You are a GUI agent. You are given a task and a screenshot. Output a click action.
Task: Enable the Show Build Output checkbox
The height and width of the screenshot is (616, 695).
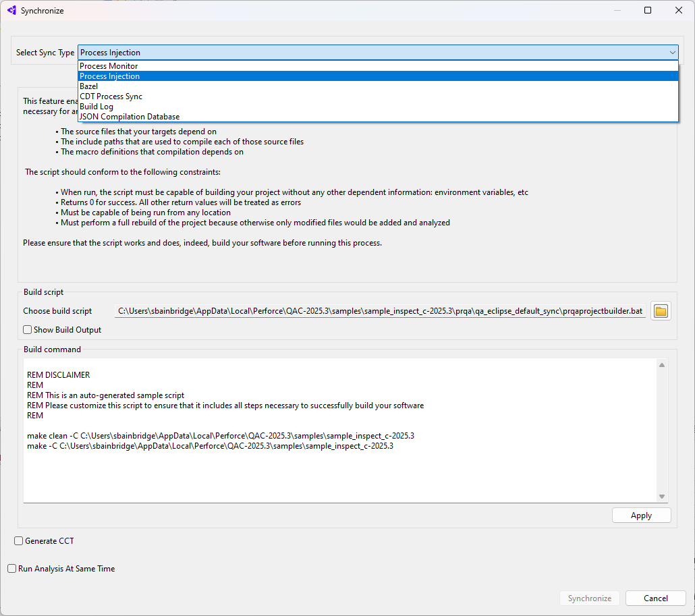tap(28, 330)
